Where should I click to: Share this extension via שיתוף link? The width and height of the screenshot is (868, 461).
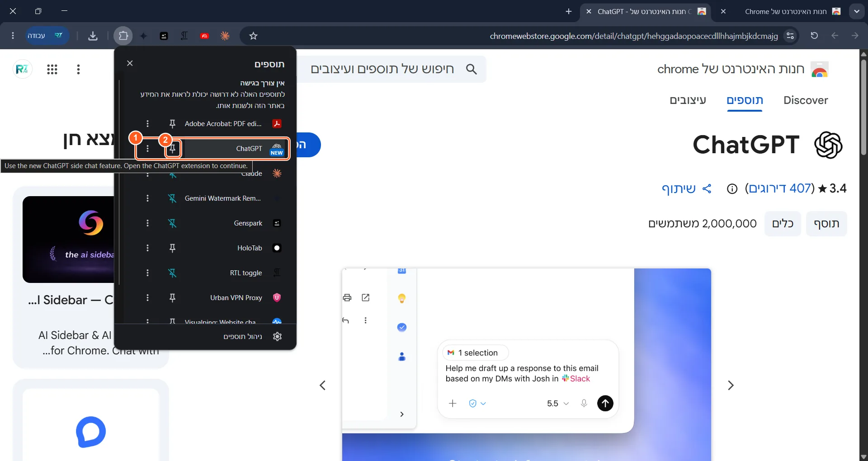pos(687,189)
